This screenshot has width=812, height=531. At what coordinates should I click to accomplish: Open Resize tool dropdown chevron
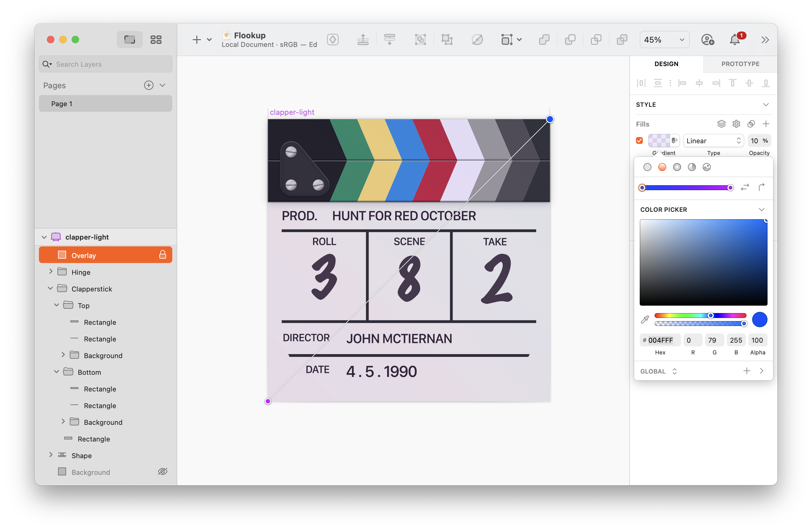(519, 40)
